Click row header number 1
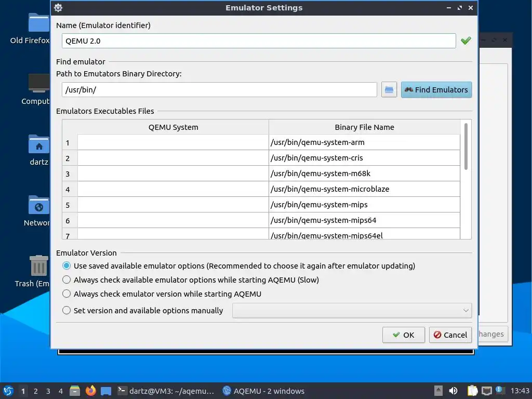This screenshot has width=532, height=399. [70, 142]
